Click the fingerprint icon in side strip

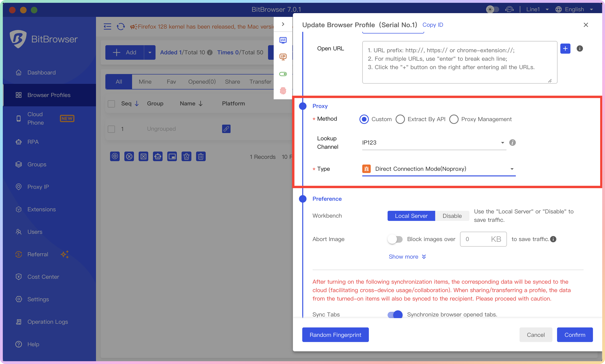283,91
